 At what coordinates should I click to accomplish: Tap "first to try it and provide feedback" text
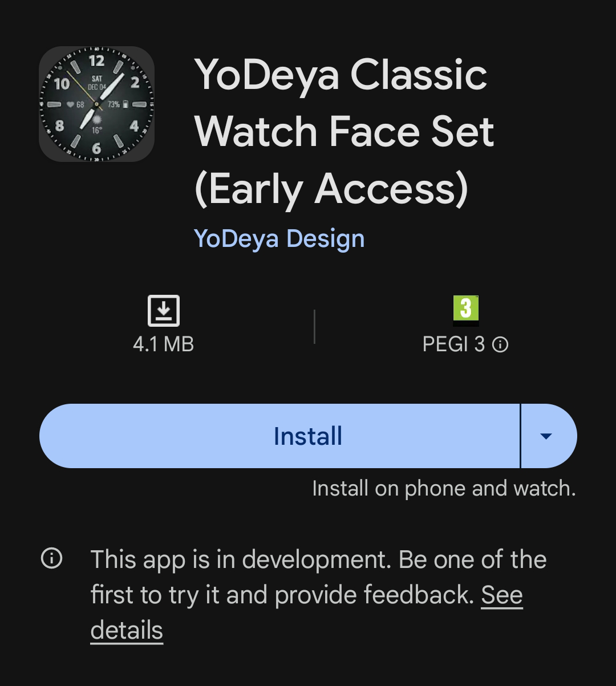tap(282, 595)
